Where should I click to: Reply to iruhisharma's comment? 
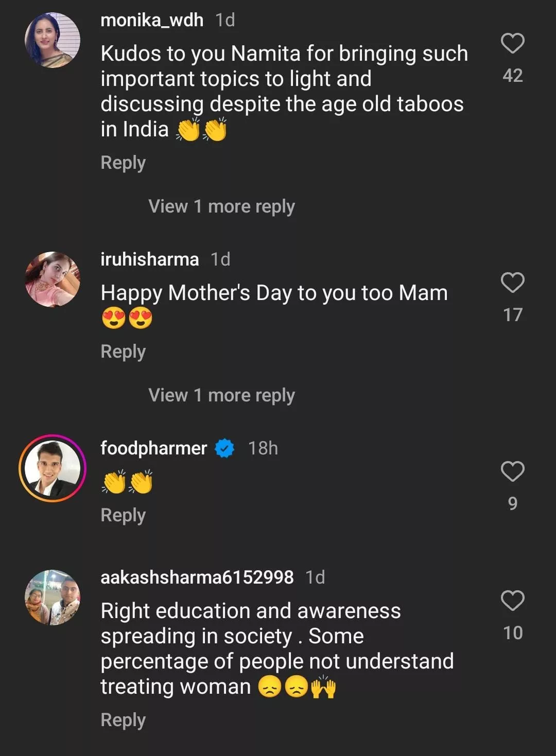tap(123, 351)
